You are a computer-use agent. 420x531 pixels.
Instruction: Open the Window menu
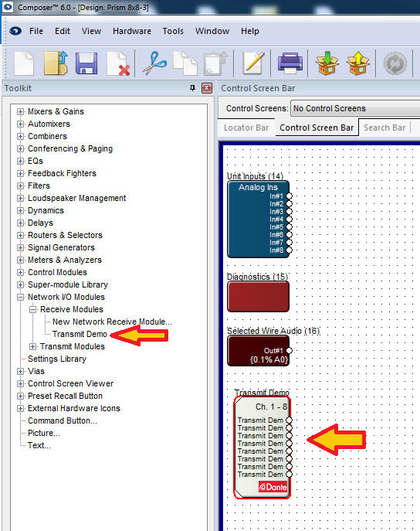(212, 31)
